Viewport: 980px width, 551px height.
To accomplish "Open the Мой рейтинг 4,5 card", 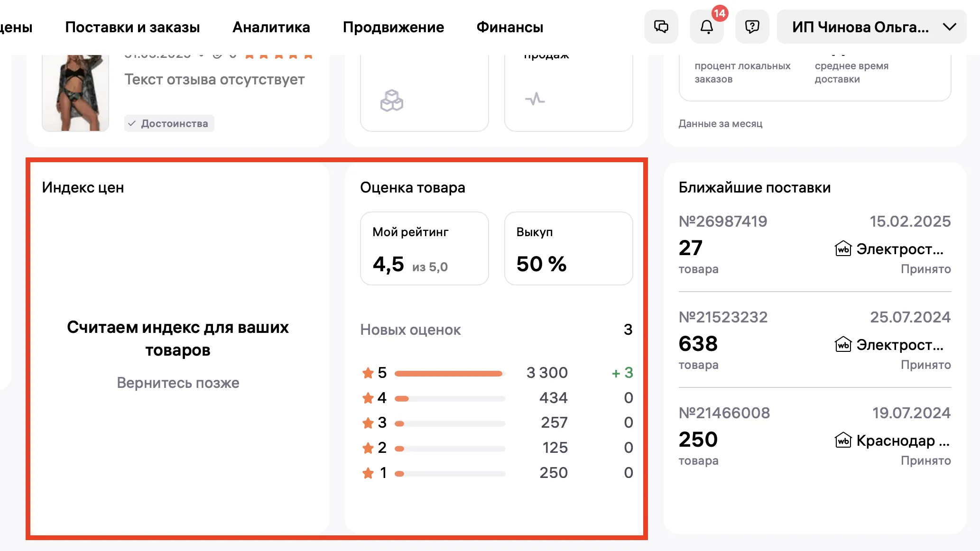I will 424,248.
